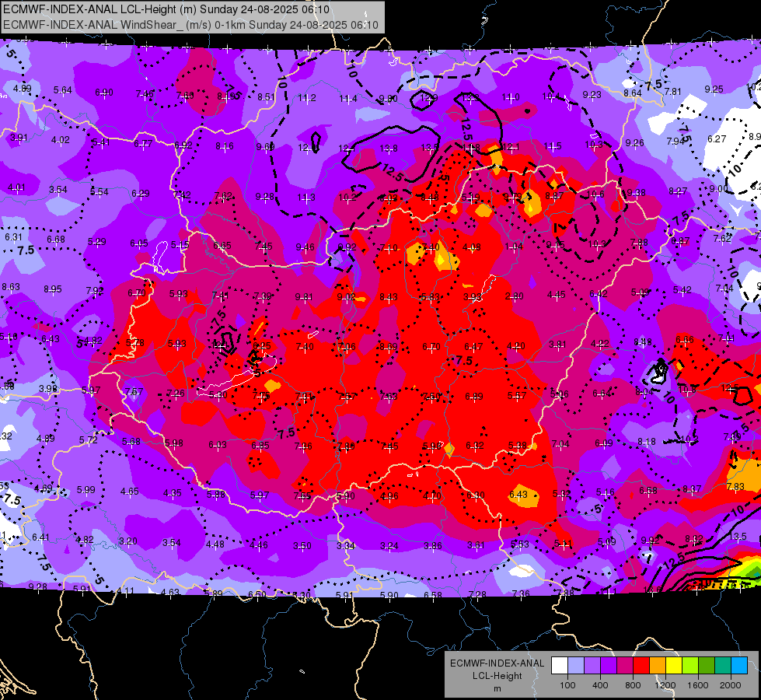The height and width of the screenshot is (700, 761).
Task: Click the 9.23 wind shear value
Action: click(592, 95)
